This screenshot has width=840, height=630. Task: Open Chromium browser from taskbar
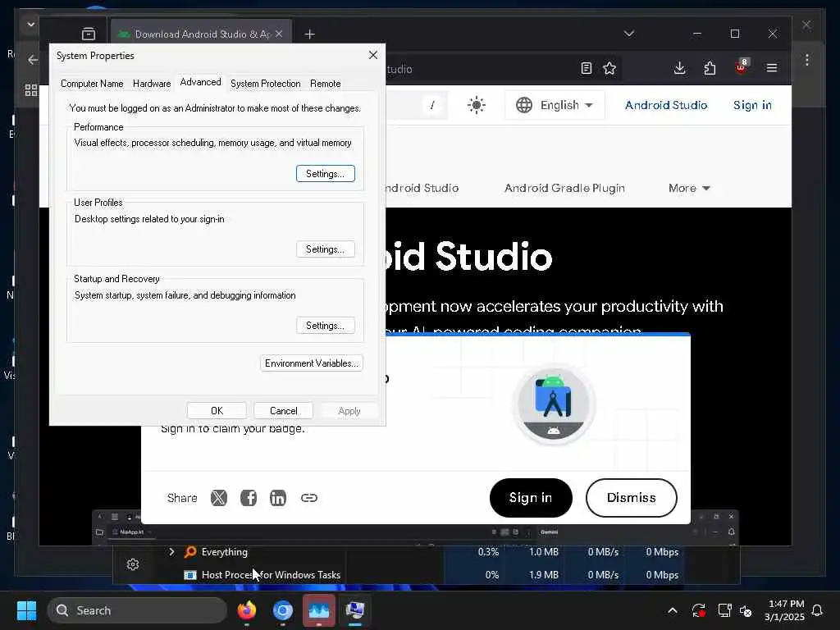tap(283, 610)
